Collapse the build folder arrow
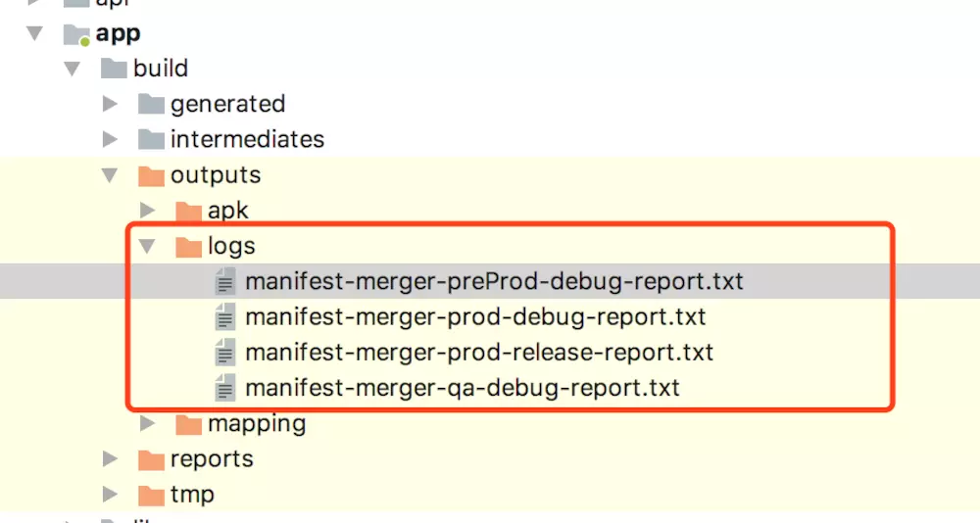Screen dimensions: 980x523 [x=73, y=69]
